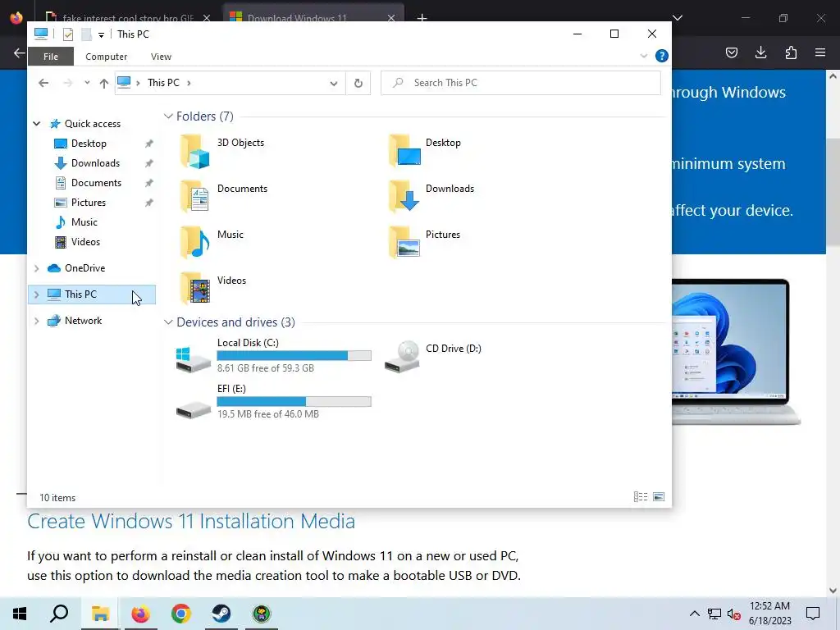
Task: Open the Action Center notifications icon
Action: (813, 614)
